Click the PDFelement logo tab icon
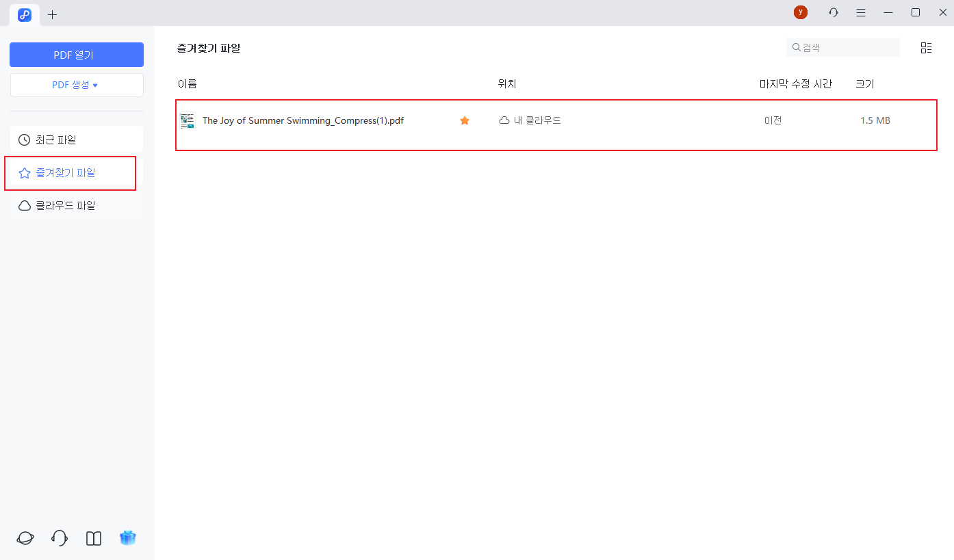Viewport: 954px width, 560px height. (x=25, y=14)
